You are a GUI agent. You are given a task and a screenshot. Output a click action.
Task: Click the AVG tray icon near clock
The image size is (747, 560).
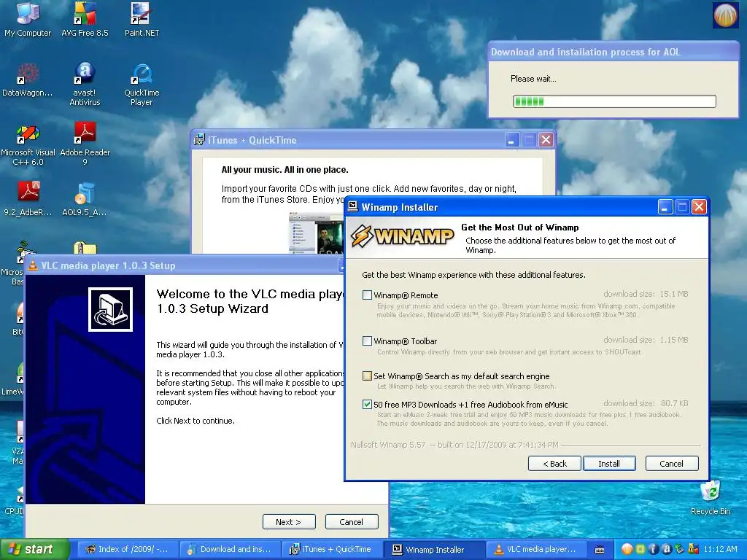pos(693,549)
